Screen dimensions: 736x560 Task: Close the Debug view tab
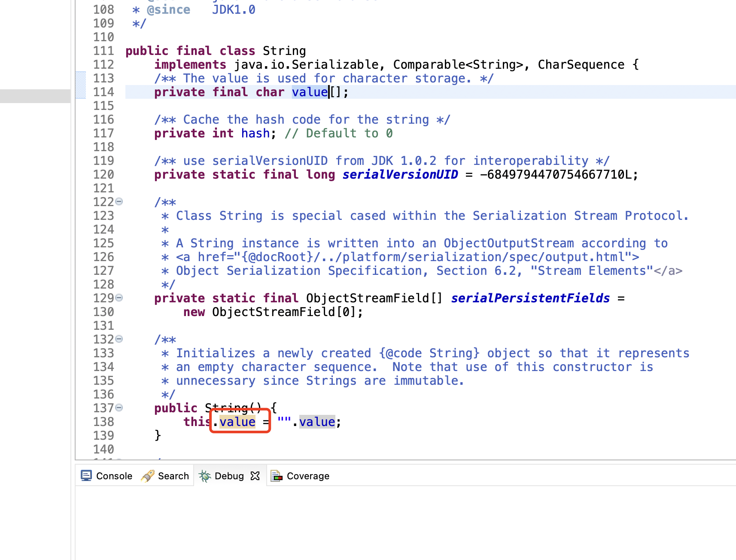(255, 476)
